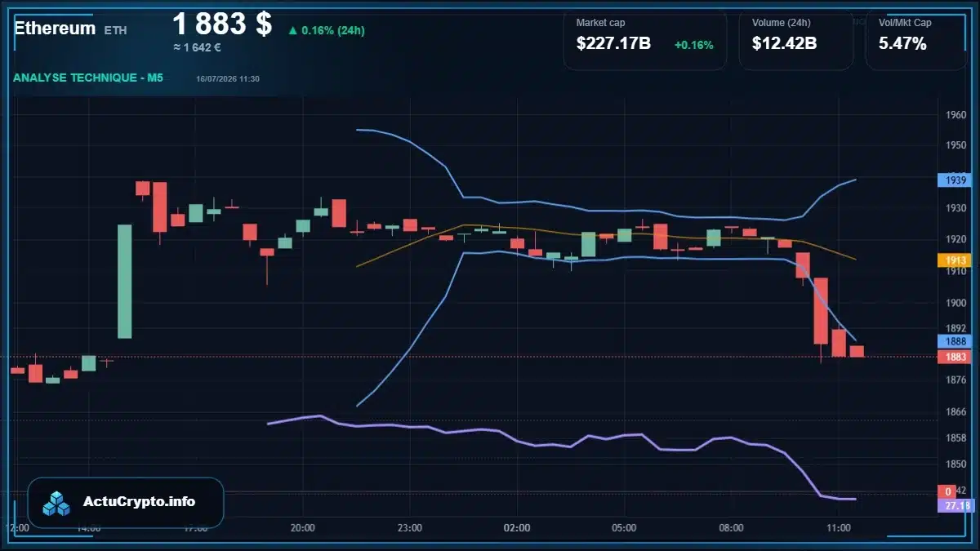Screen dimensions: 980x551
Task: Click the purple 27.18 indicator value tag
Action: pos(957,506)
